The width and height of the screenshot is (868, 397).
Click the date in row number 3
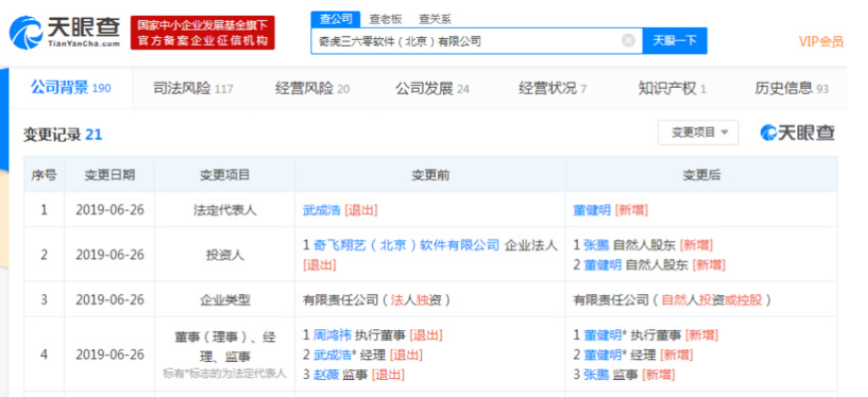(110, 299)
